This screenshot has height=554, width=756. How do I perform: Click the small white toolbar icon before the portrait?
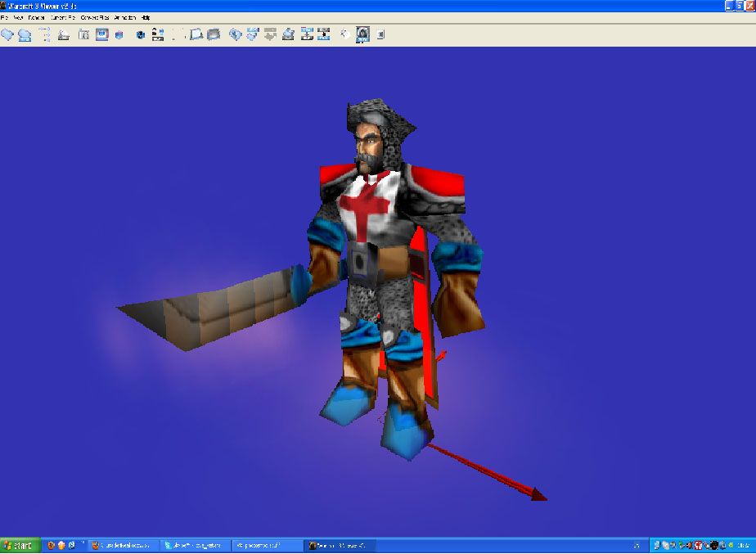pyautogui.click(x=344, y=34)
